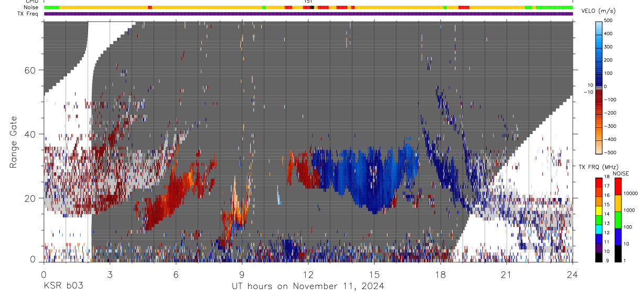Screen dimensions: 644x297
Task: Click the 6 hour tick label
Action: click(x=176, y=274)
